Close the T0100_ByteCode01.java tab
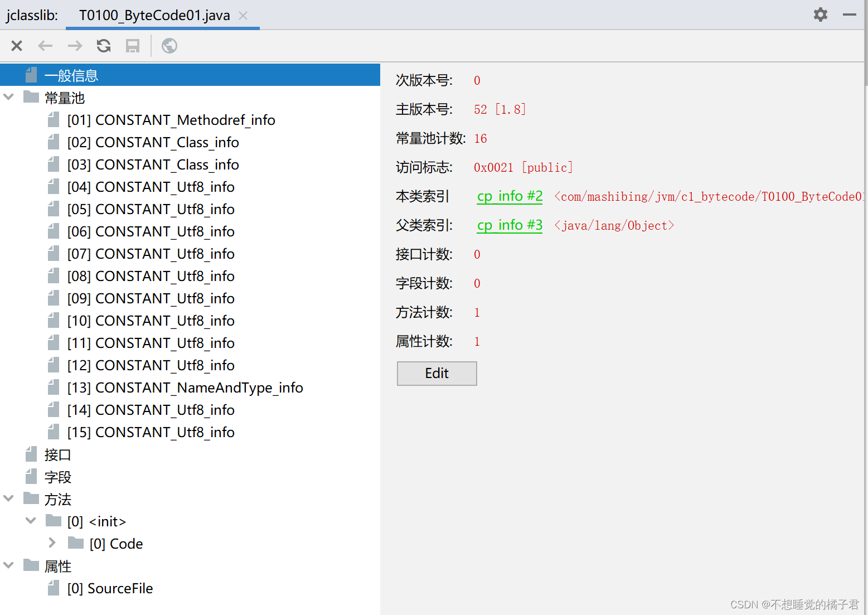Viewport: 868px width, 615px height. click(x=243, y=16)
